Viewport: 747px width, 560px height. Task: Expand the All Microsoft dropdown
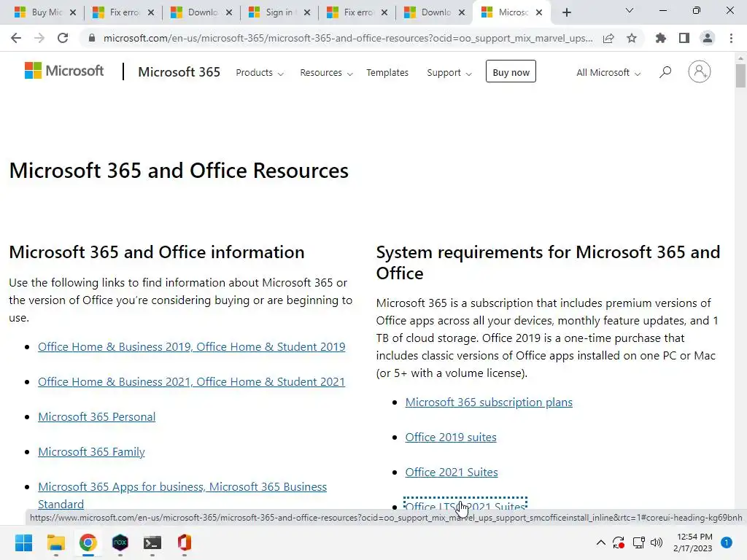(608, 73)
